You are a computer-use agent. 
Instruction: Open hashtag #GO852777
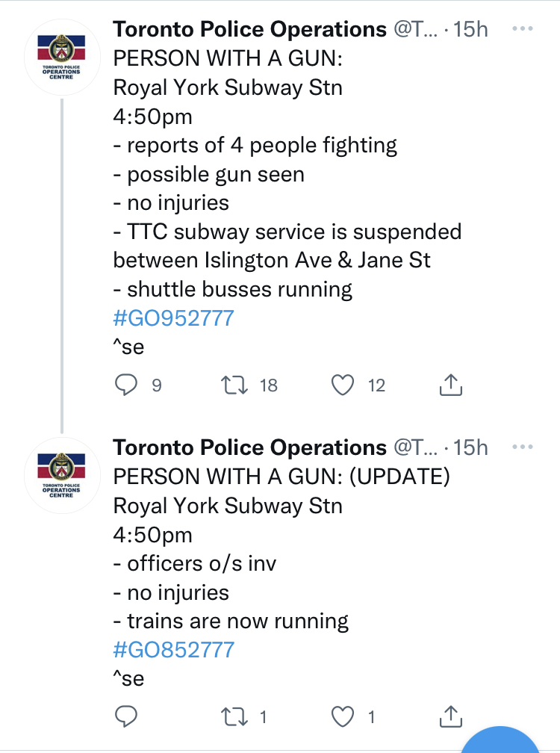pyautogui.click(x=173, y=650)
